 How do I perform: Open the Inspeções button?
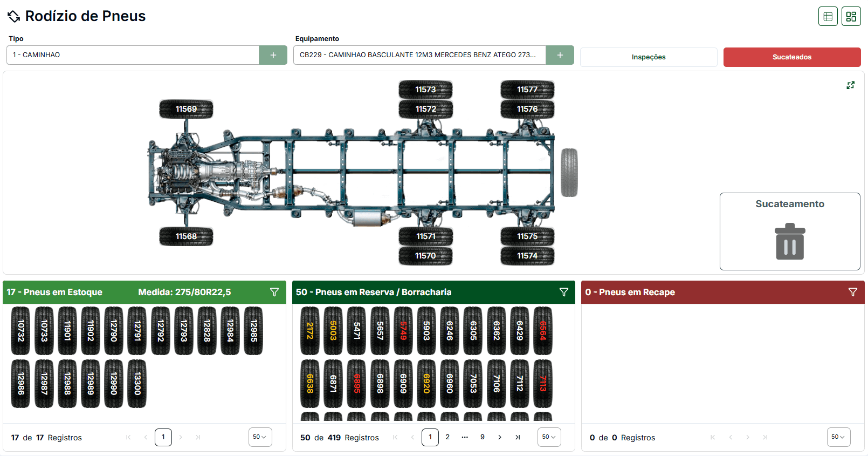tap(649, 57)
